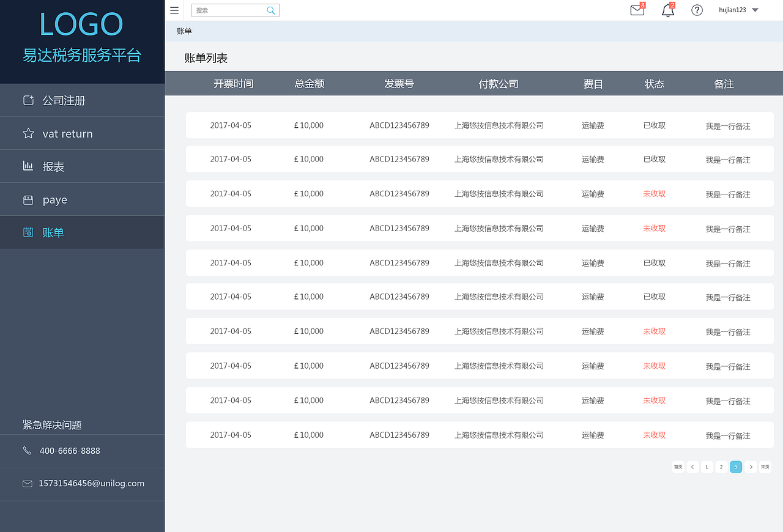The height and width of the screenshot is (532, 783).
Task: Click the 付款公司 column header
Action: pyautogui.click(x=499, y=84)
